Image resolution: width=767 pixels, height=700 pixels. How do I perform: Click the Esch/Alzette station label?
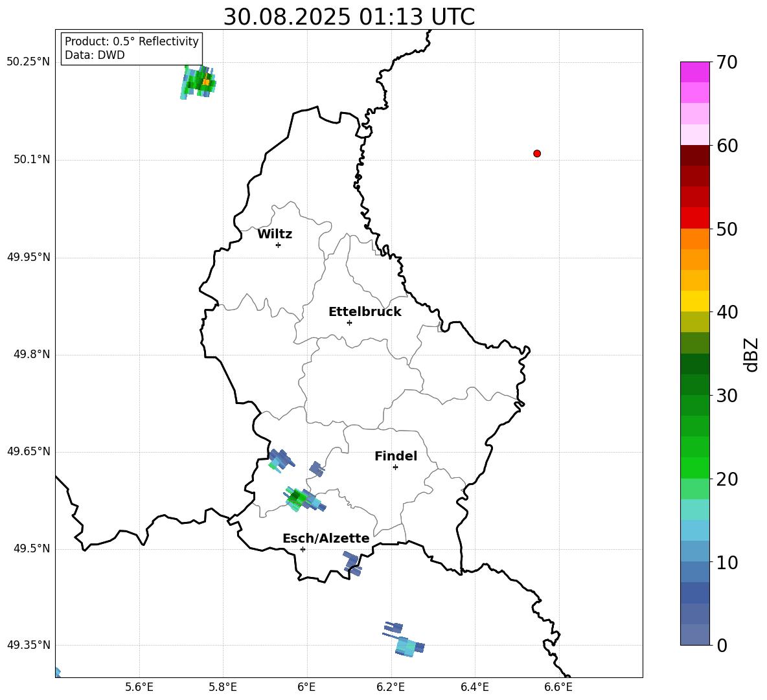coord(326,538)
